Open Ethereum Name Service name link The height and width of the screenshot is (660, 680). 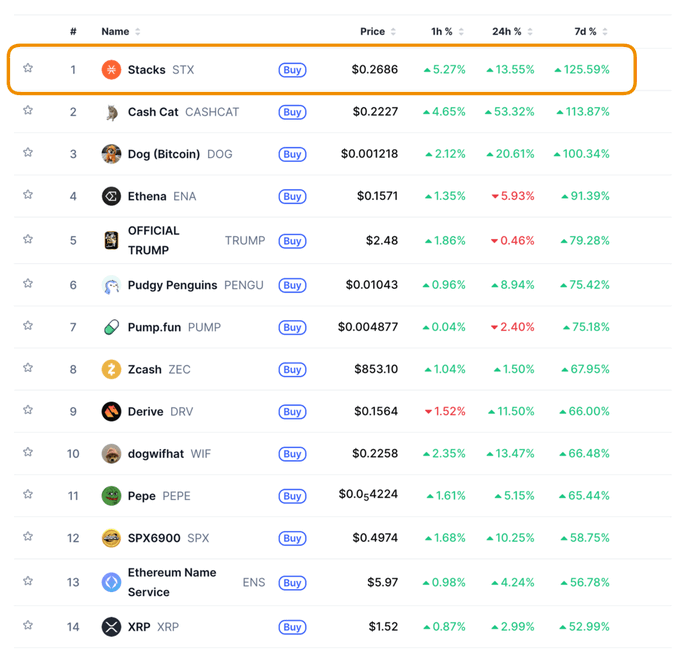tap(172, 582)
